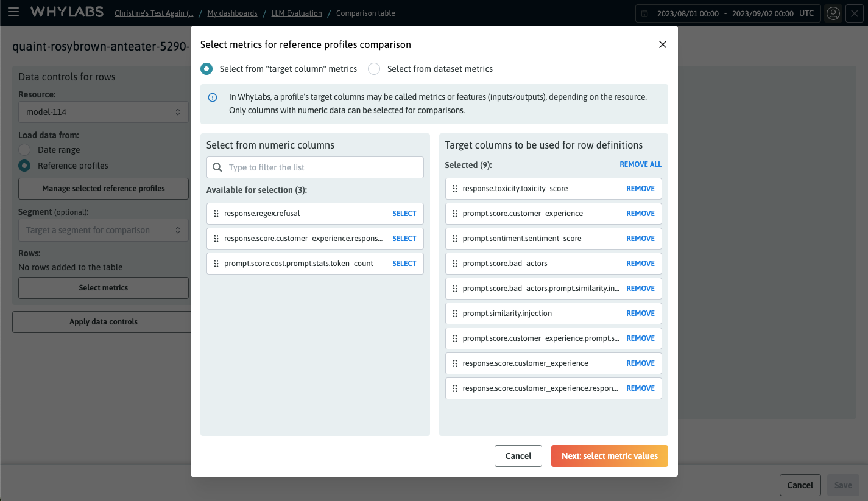868x501 pixels.
Task: Click the user avatar icon
Action: point(833,13)
